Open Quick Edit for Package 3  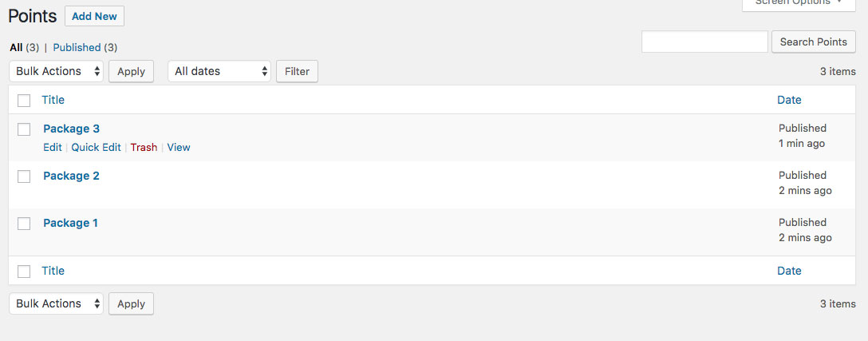96,147
